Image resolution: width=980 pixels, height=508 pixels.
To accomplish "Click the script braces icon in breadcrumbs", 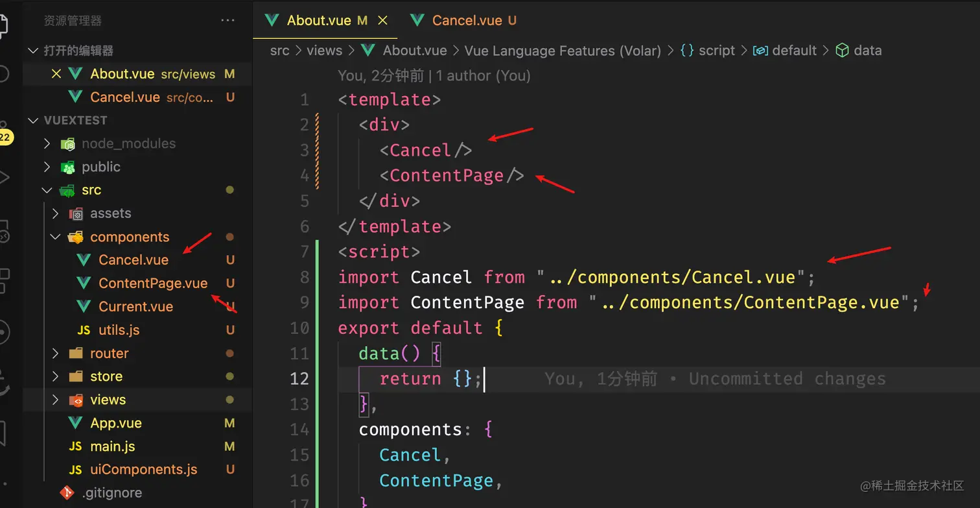I will pos(687,51).
